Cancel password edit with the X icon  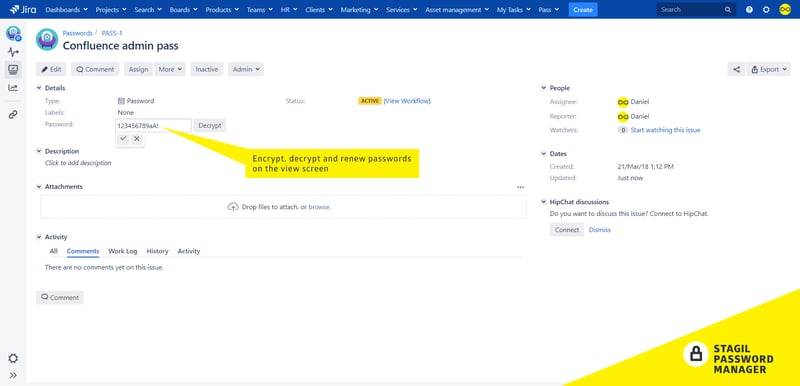137,139
